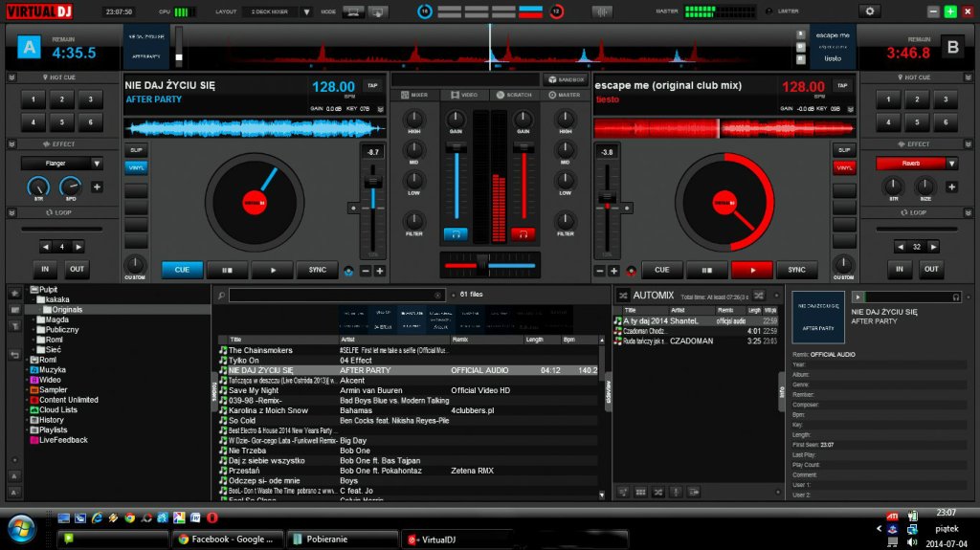Open the Reverb effect dropdown on deck B
This screenshot has width=980, height=550.
[951, 164]
